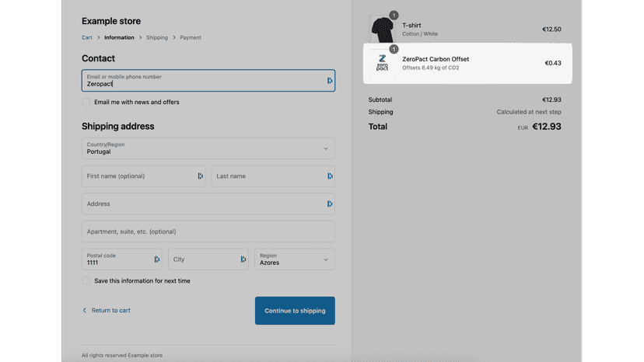
Task: Go to Cart breadcrumb
Action: tap(86, 37)
